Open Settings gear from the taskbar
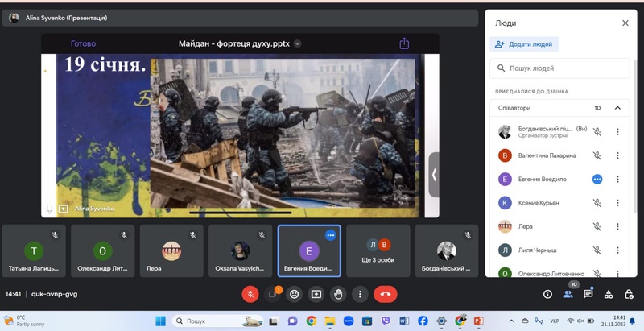644x331 pixels. click(441, 321)
